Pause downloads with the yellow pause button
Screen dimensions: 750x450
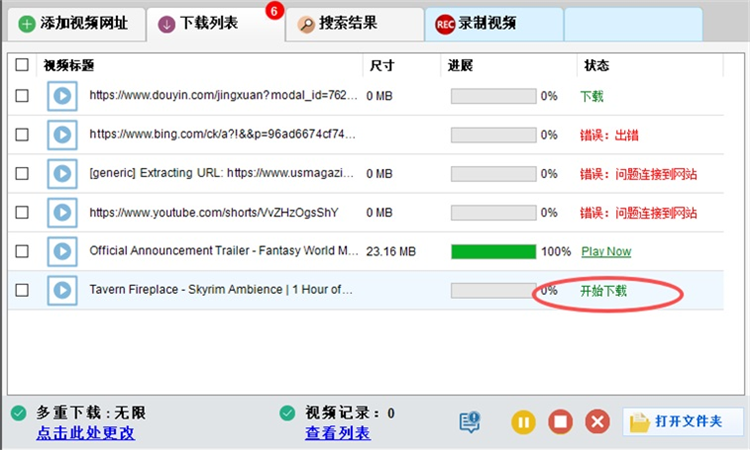pos(523,422)
